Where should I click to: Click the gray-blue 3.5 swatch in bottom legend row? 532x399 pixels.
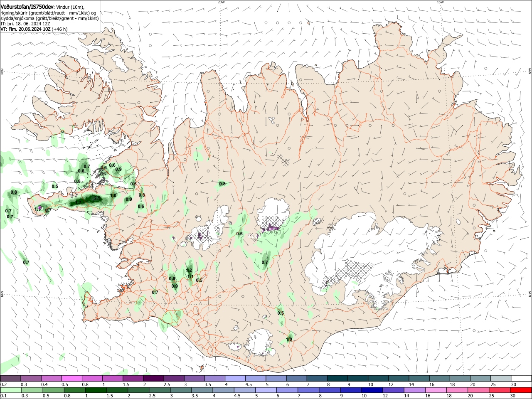pos(202,390)
